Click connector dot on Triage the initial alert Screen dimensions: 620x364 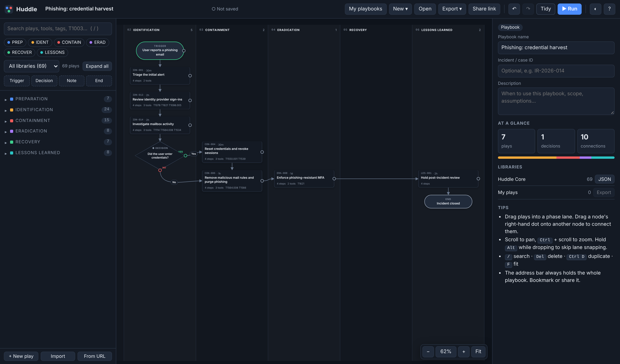point(190,76)
